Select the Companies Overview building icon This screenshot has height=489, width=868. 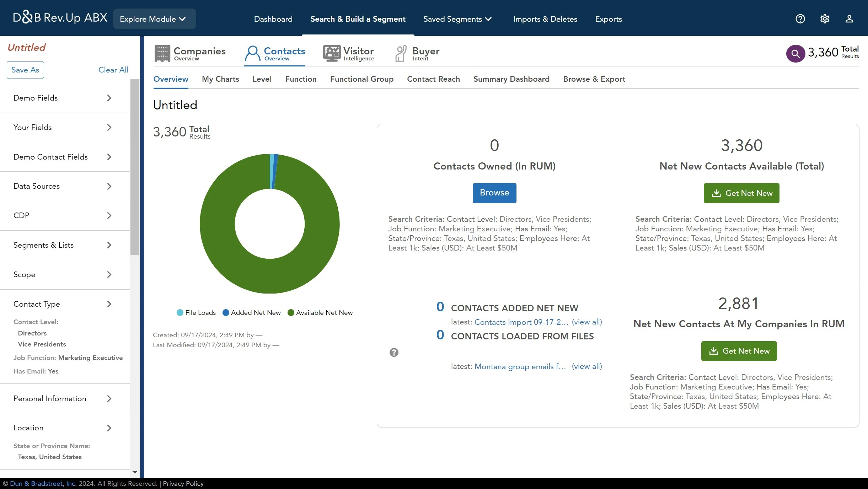[x=162, y=53]
